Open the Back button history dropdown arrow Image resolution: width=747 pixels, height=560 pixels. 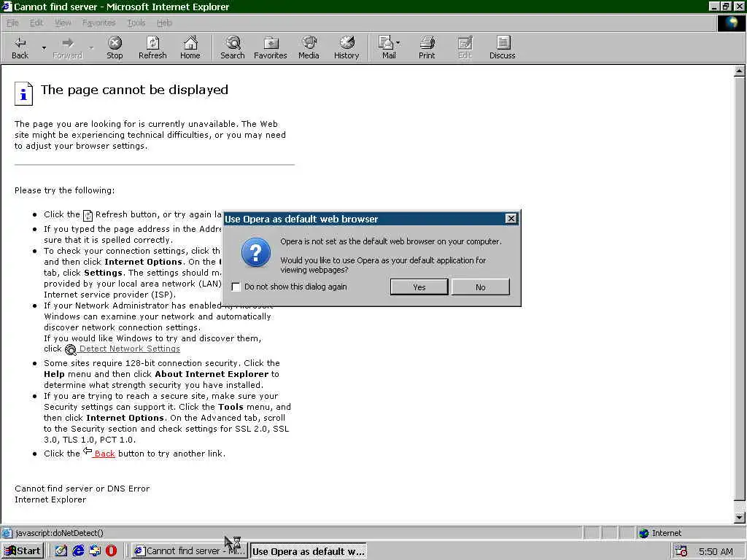44,47
